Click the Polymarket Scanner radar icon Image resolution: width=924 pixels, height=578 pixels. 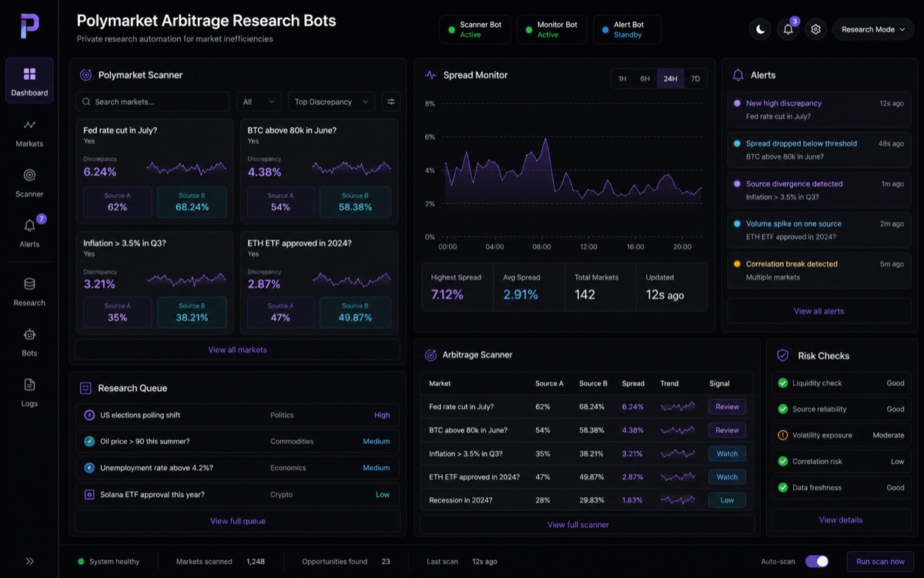click(x=86, y=76)
